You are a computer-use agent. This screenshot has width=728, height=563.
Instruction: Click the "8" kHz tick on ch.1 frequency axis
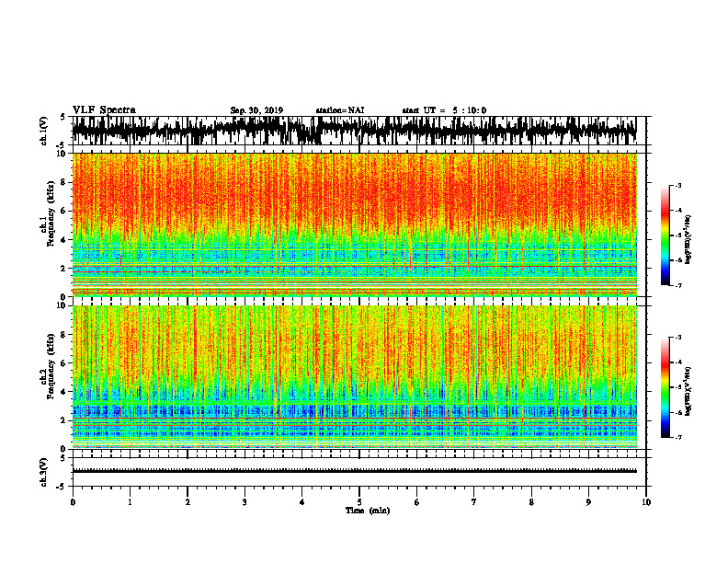[64, 182]
